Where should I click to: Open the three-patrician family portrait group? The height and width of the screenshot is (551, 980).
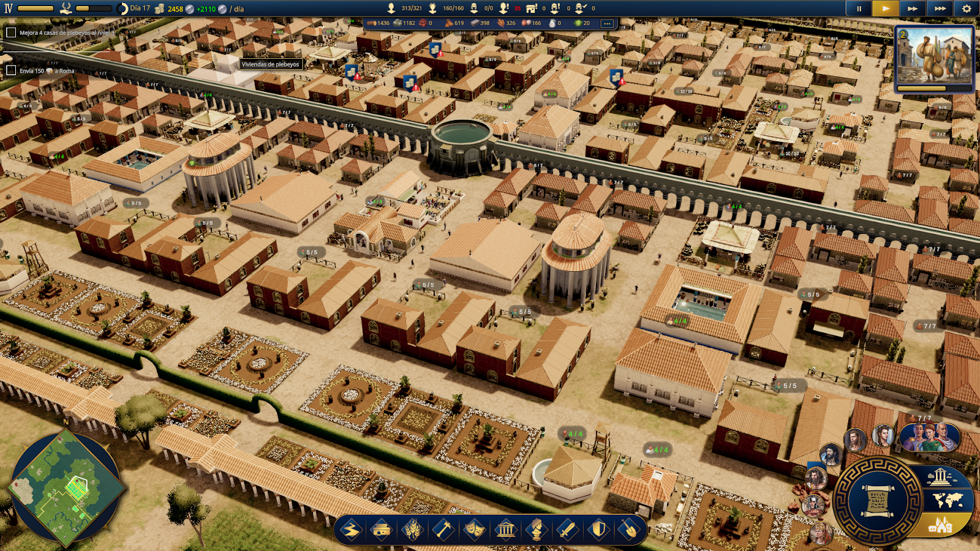pos(929,438)
